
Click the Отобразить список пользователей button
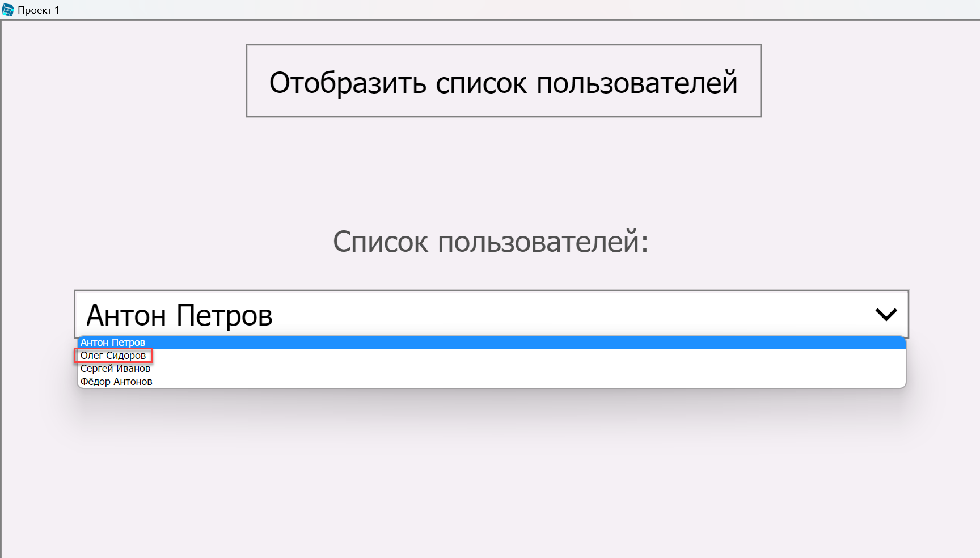tap(504, 81)
